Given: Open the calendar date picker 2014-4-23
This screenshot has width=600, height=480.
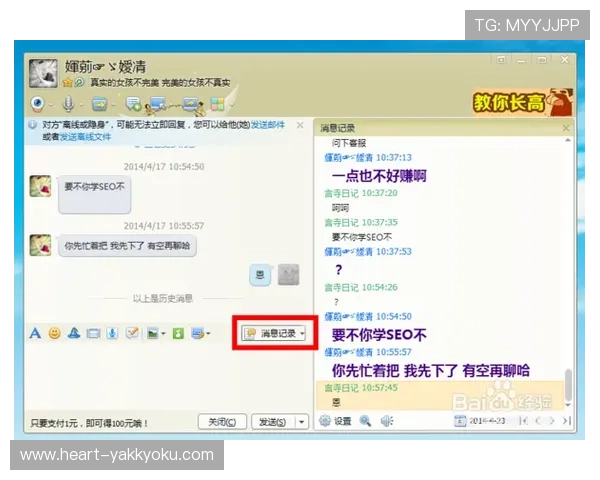Looking at the screenshot, I should point(480,421).
